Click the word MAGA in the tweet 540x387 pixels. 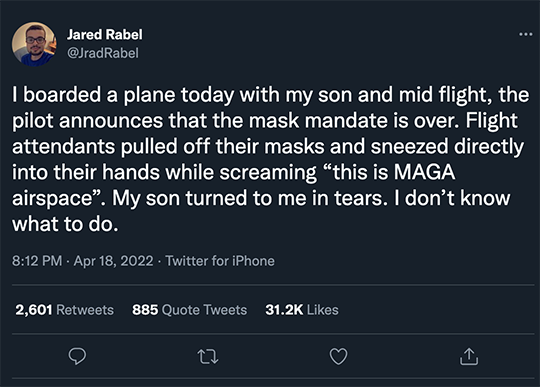pos(425,171)
